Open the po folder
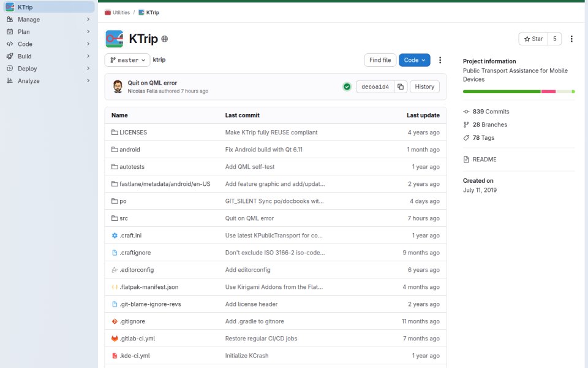588x368 pixels. pyautogui.click(x=123, y=201)
